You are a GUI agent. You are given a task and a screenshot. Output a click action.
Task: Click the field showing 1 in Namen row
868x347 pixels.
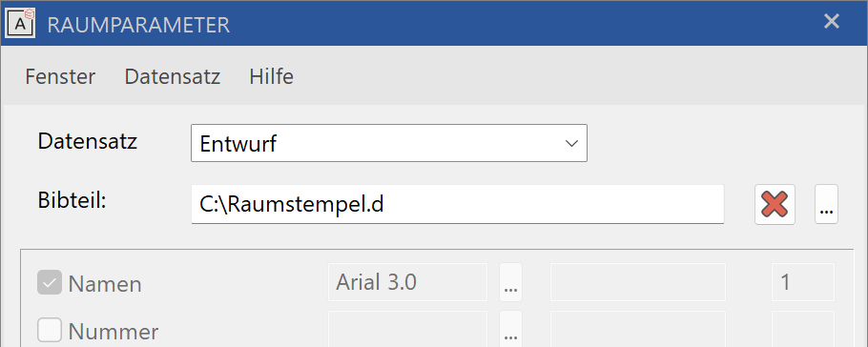pos(803,282)
